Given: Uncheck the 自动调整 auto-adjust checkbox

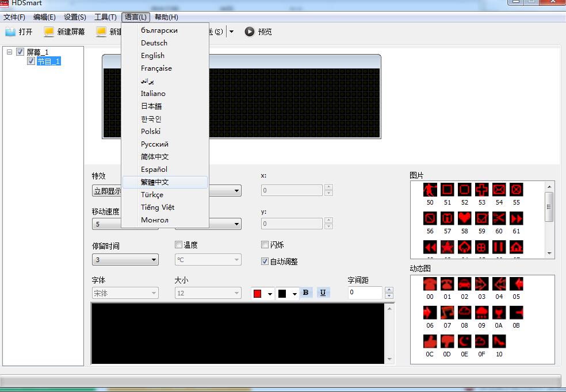Looking at the screenshot, I should click(x=265, y=262).
